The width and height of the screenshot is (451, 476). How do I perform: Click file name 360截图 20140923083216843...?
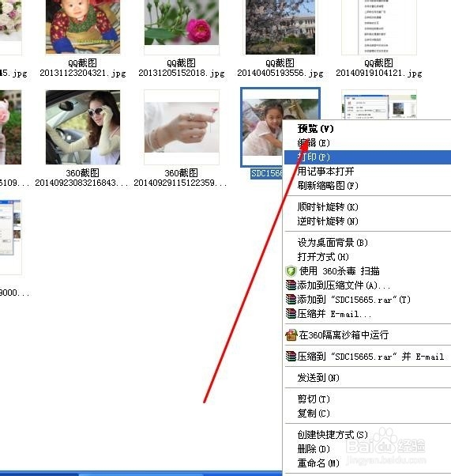[x=82, y=178]
